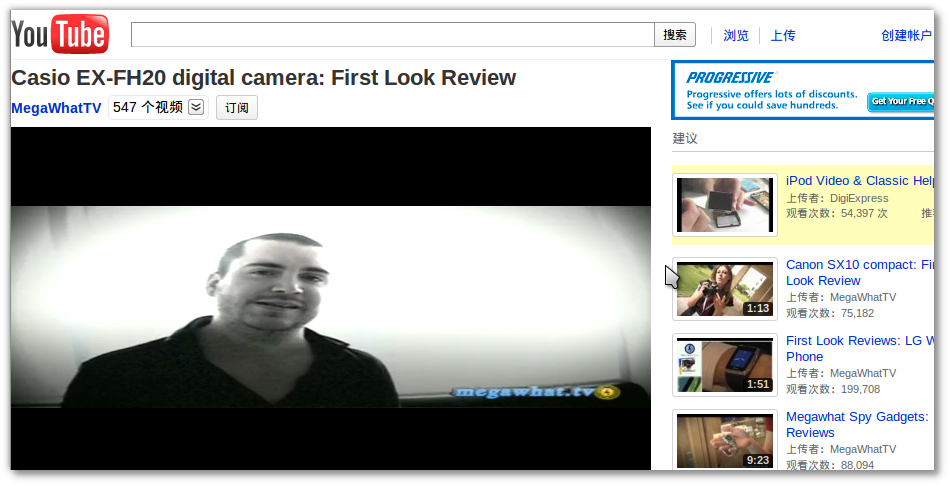Click the 观看次数:199,708 view count
The height and width of the screenshot is (486, 950).
coord(833,389)
